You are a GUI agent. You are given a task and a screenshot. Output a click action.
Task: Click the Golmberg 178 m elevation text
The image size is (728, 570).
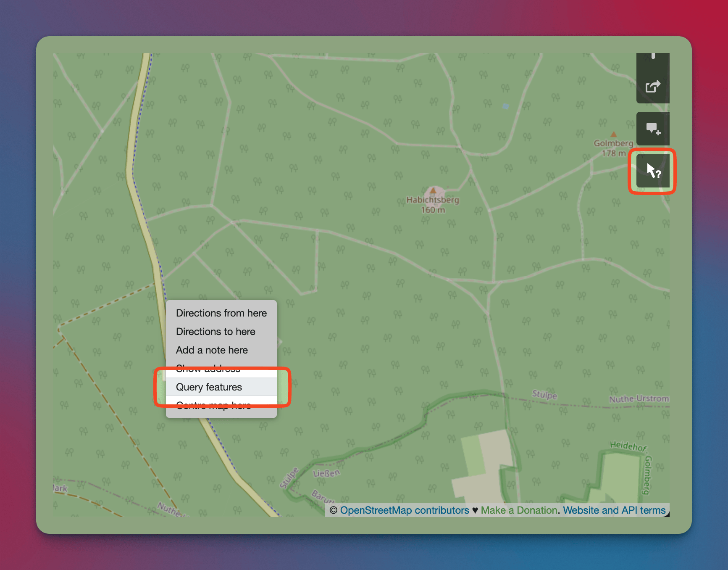pos(613,153)
